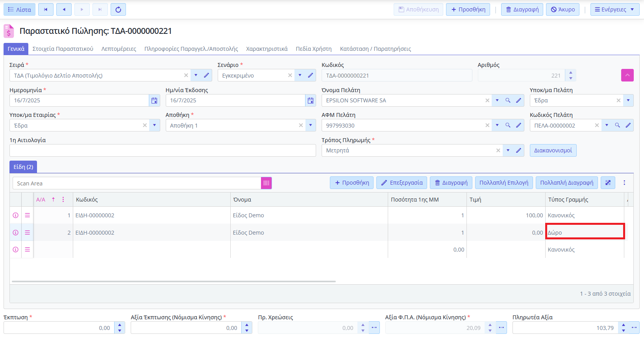Clear the Σενάριο field value
644x337 pixels.
point(290,75)
